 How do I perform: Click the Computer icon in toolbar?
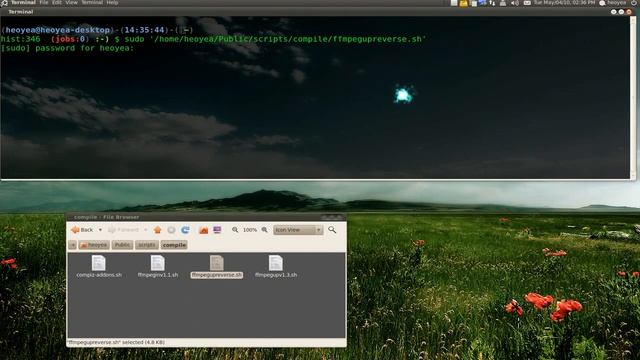pyautogui.click(x=217, y=230)
